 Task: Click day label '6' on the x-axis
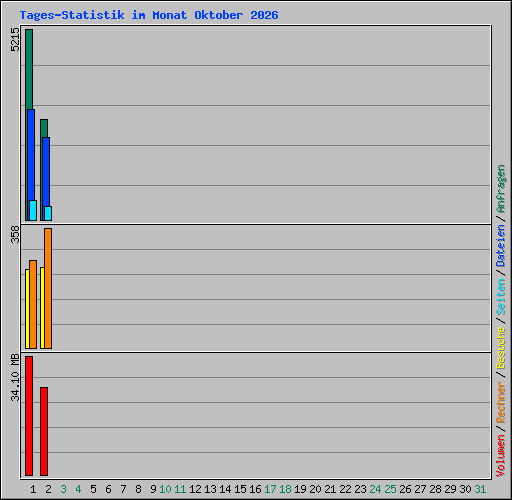(x=108, y=489)
